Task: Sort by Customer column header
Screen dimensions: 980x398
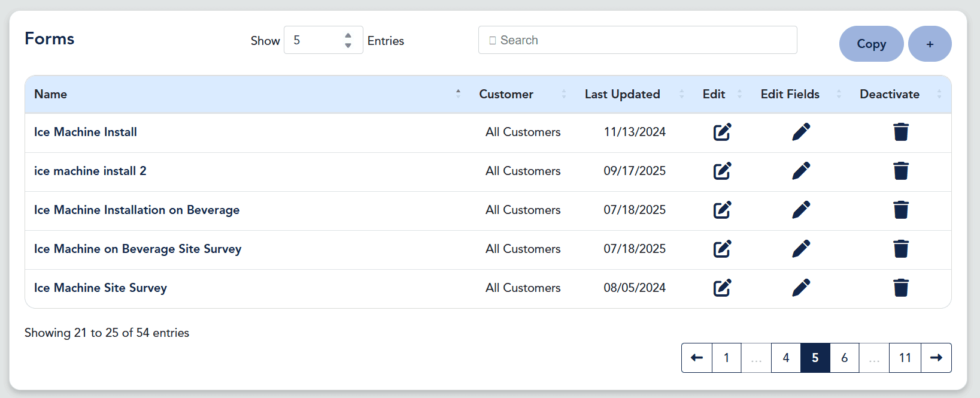Action: (506, 94)
